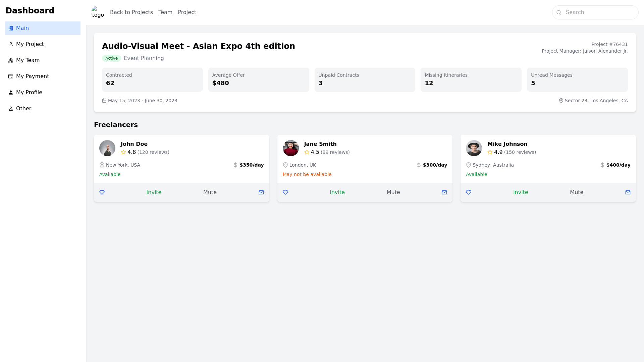
Task: Invite Mike Johnson to project
Action: [x=521, y=192]
